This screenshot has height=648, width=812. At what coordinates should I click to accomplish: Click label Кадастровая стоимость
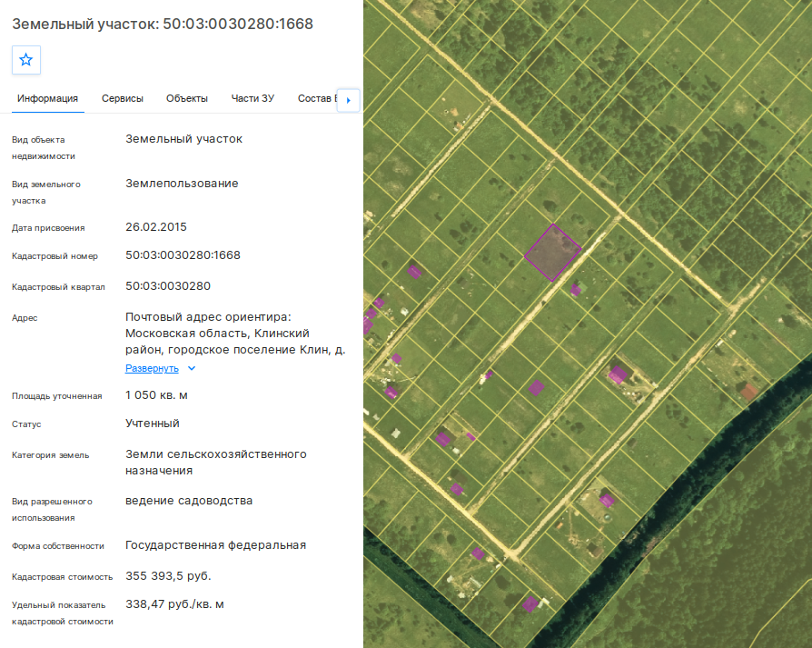[x=62, y=577]
